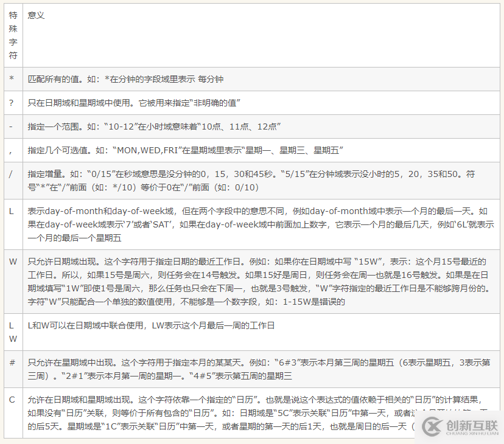
Task: Click the text '1-15W是错误的'
Action: click(313, 302)
